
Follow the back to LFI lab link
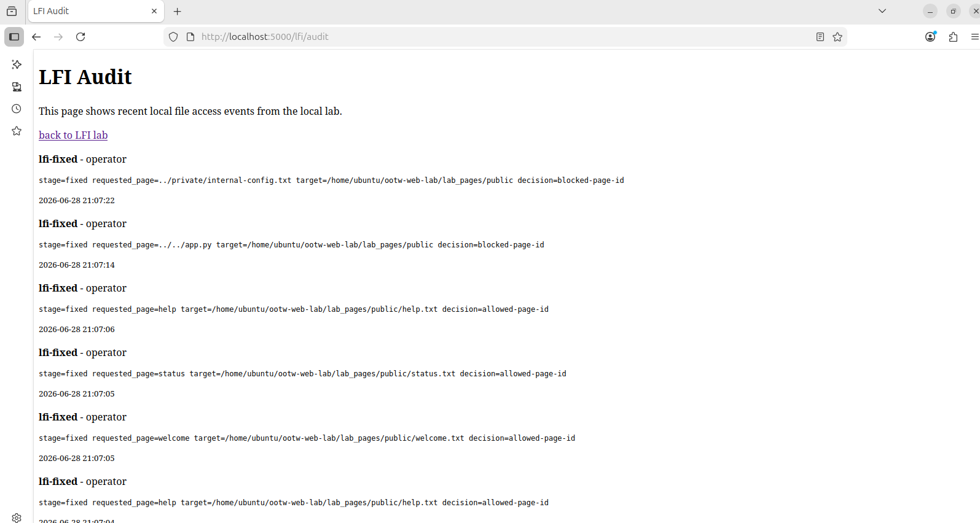tap(73, 135)
